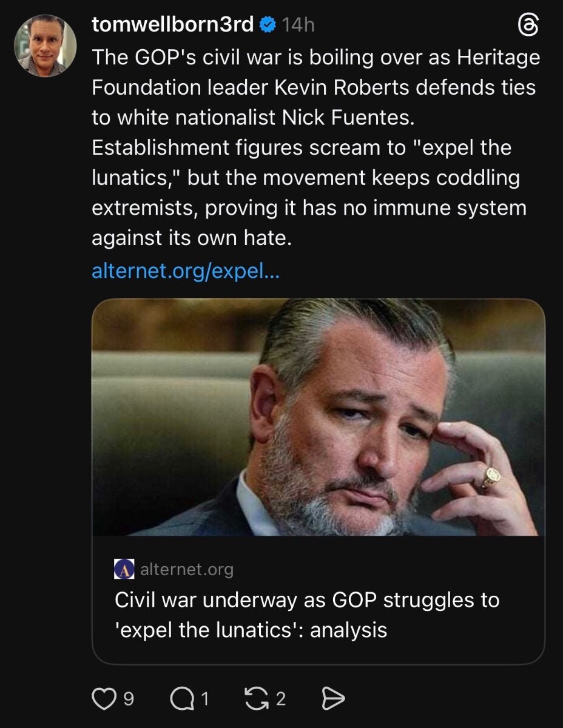Viewport: 563px width, 728px height.
Task: Click the post's closing line 'against its own hate'
Action: click(x=192, y=239)
